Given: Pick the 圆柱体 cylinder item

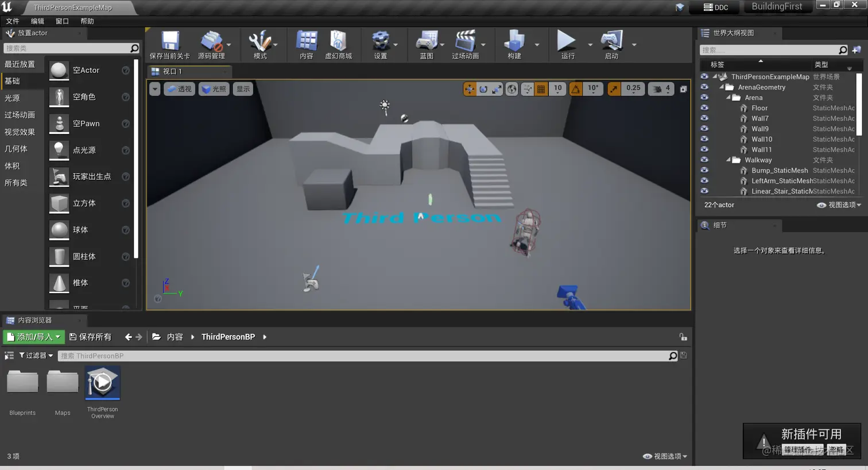Looking at the screenshot, I should (x=90, y=256).
